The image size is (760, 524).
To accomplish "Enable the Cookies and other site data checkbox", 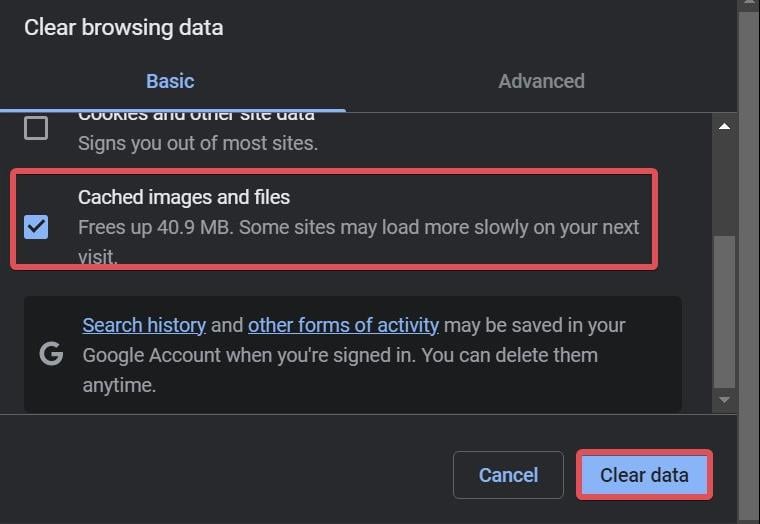I will click(36, 128).
